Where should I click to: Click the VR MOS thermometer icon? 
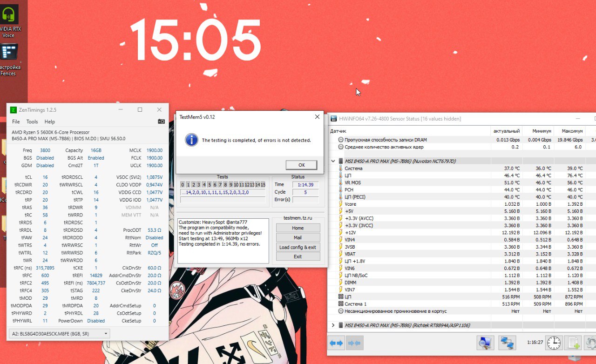coord(341,182)
